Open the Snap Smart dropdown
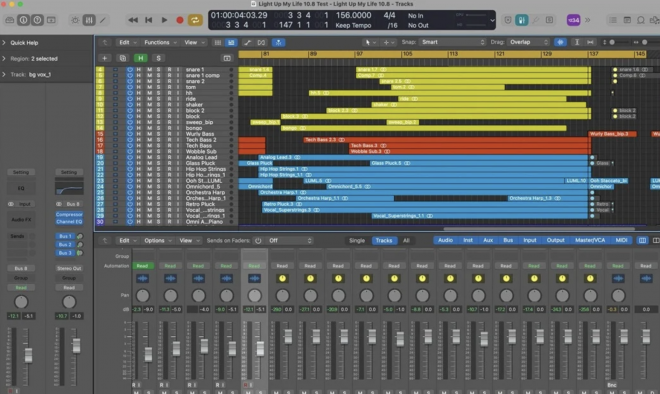Image resolution: width=660 pixels, height=394 pixels. click(452, 42)
